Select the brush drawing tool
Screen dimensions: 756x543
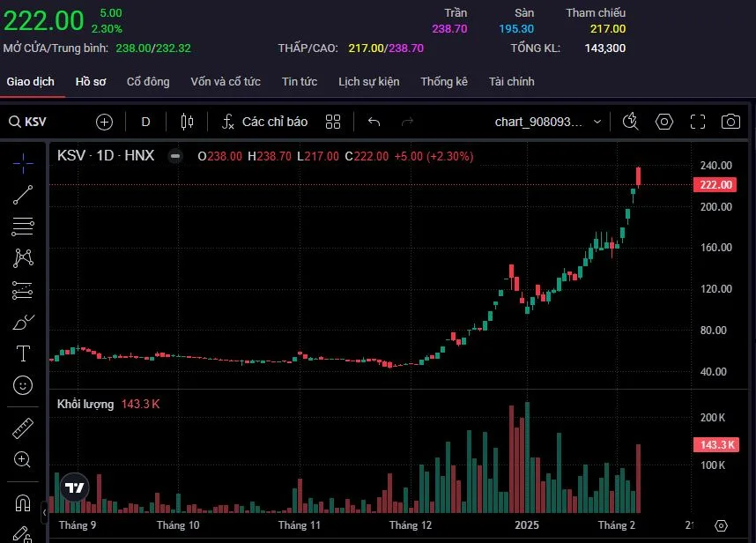(23, 322)
